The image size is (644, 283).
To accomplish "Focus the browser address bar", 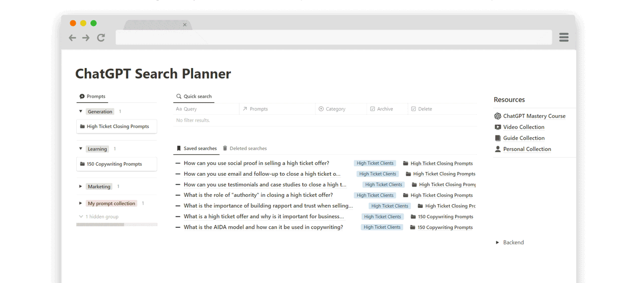I will click(334, 38).
